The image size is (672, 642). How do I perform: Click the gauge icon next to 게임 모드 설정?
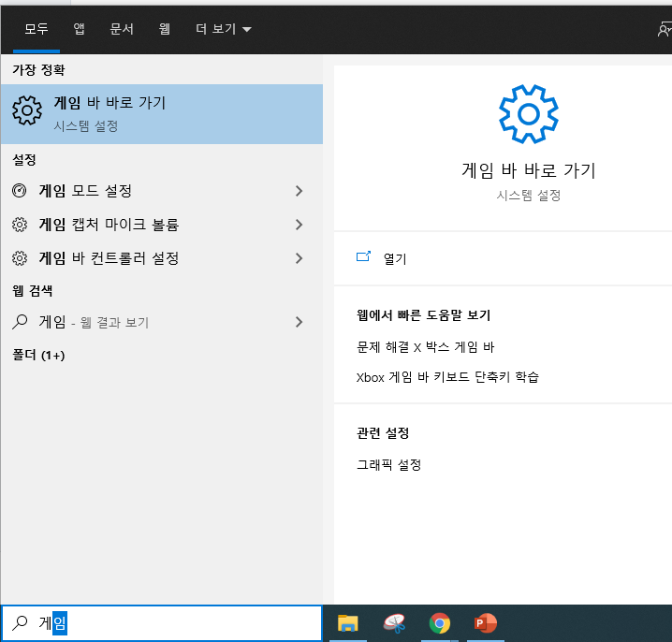coord(20,190)
